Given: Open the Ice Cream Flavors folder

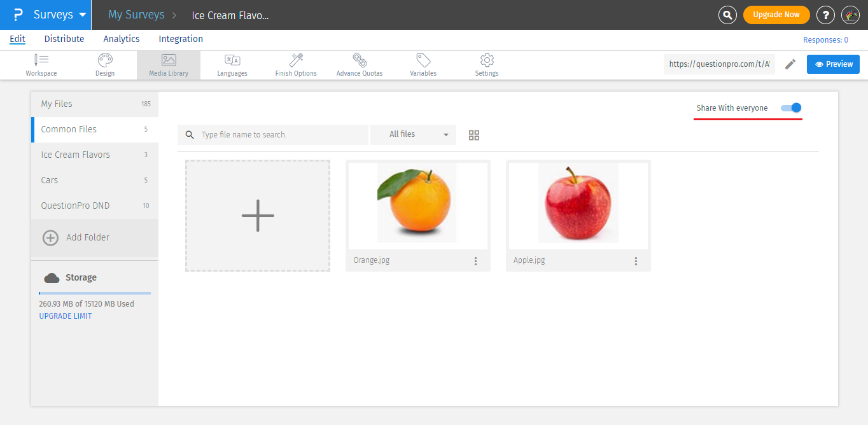Looking at the screenshot, I should point(95,155).
